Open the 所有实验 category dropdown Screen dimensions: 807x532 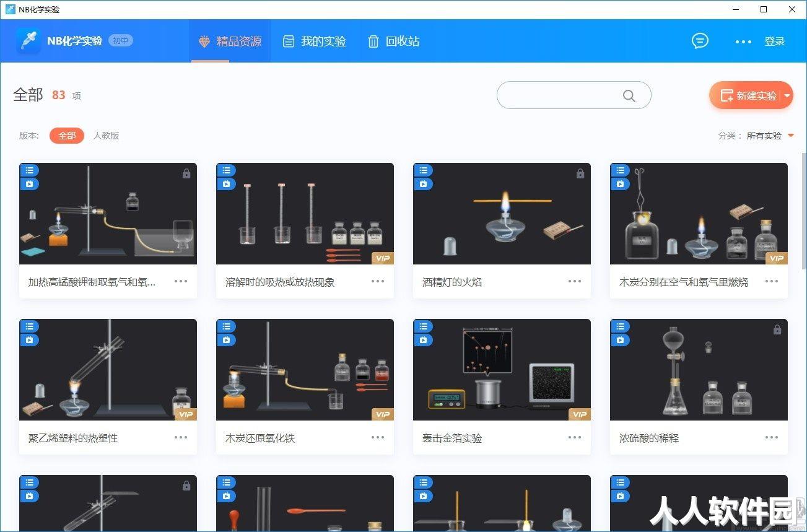coord(770,136)
